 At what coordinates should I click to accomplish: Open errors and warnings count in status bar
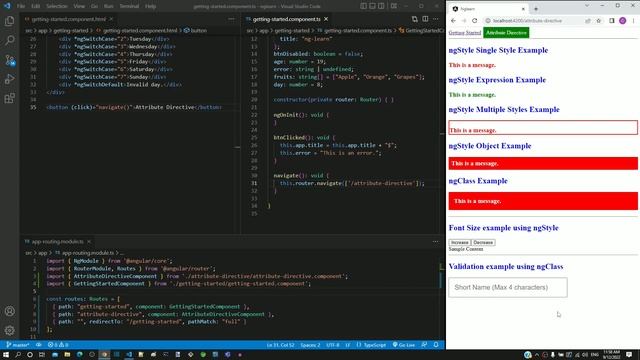(58, 345)
